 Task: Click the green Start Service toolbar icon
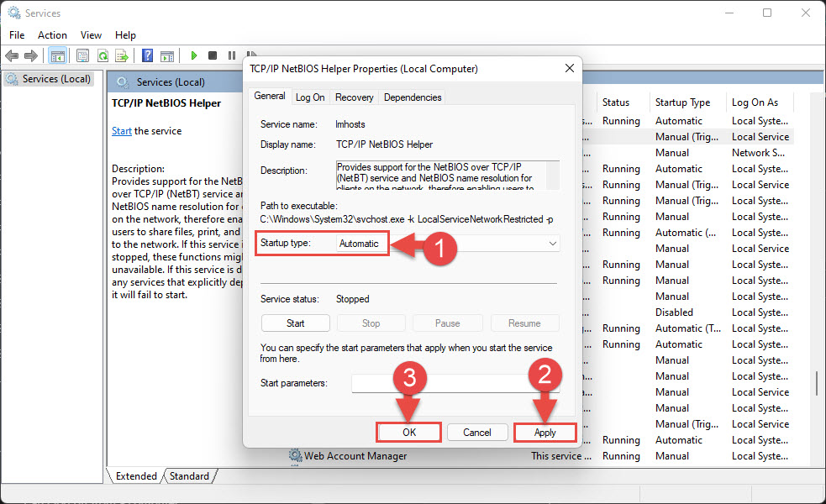coord(193,55)
